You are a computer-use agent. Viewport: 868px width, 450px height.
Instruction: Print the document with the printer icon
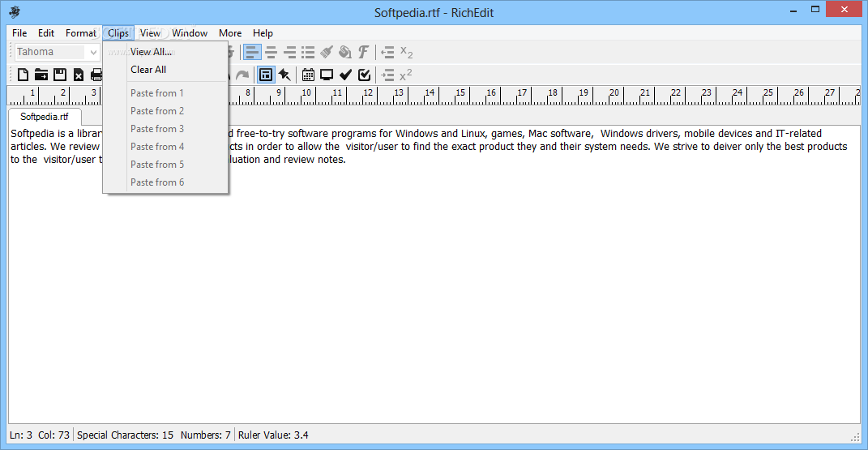(x=97, y=75)
